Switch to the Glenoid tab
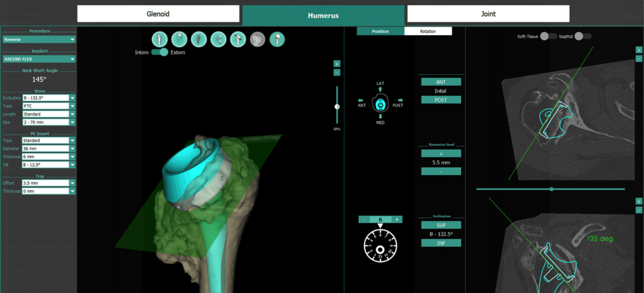Viewport: 644px width, 293px height. 158,14
